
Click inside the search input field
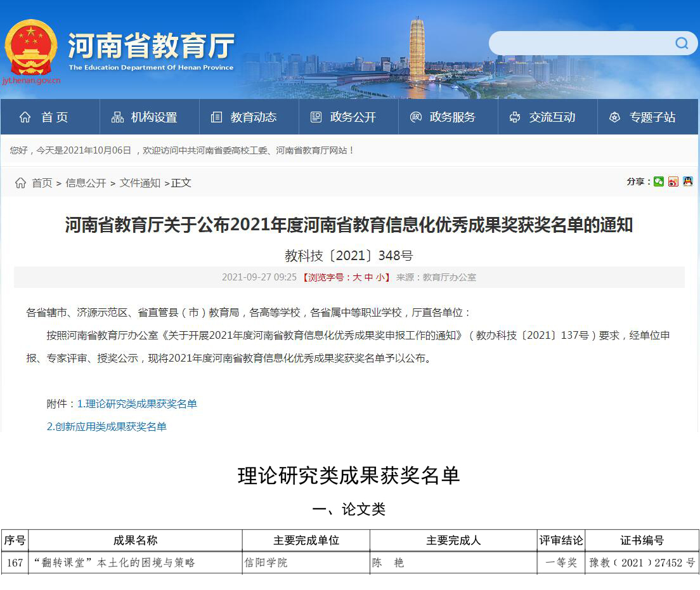click(x=580, y=43)
